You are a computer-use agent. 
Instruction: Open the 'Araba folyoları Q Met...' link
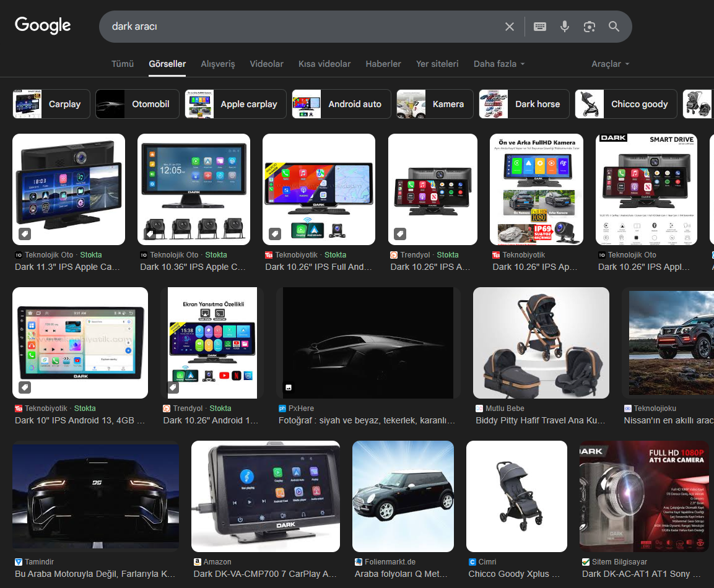click(x=401, y=574)
